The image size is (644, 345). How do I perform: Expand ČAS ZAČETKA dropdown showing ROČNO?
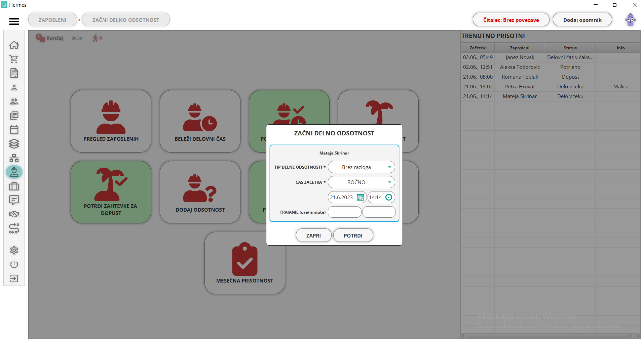pyautogui.click(x=361, y=182)
